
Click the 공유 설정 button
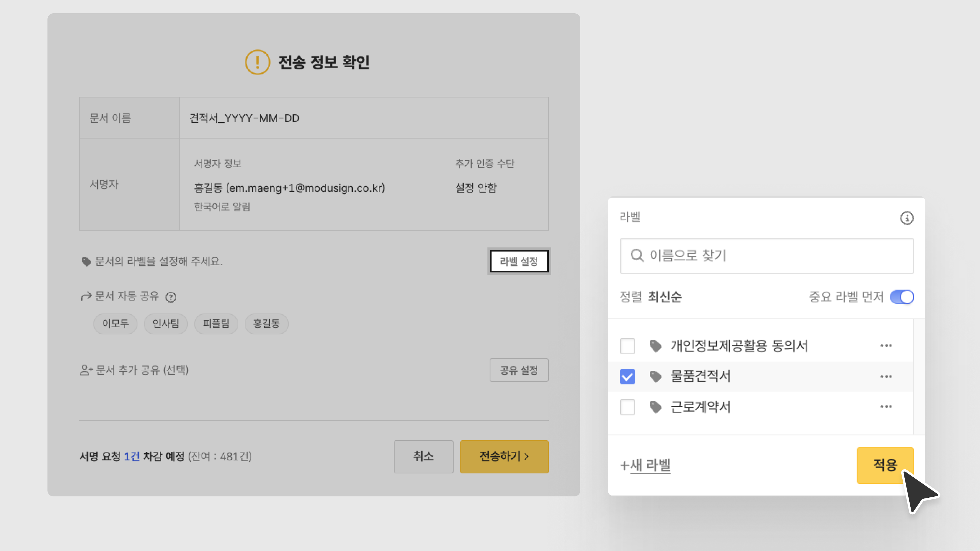(519, 370)
